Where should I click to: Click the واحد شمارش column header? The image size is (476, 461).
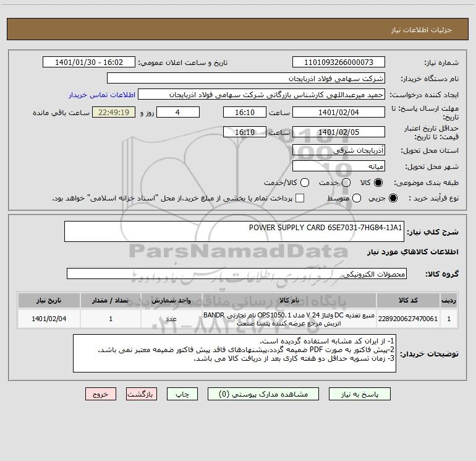point(171,300)
